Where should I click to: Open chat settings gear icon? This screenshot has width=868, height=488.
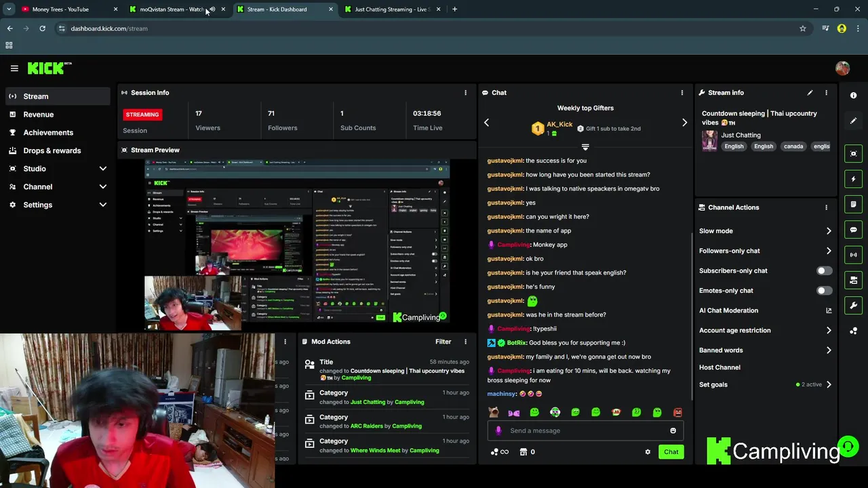(x=648, y=452)
